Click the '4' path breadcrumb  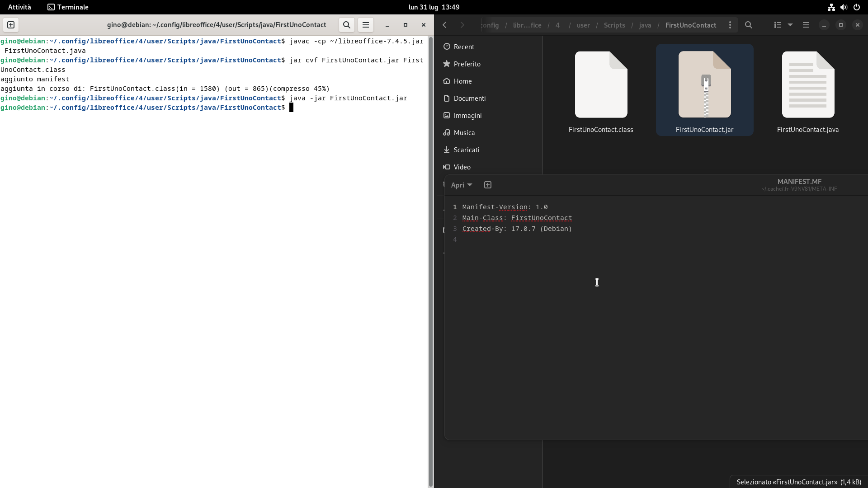[x=557, y=25]
